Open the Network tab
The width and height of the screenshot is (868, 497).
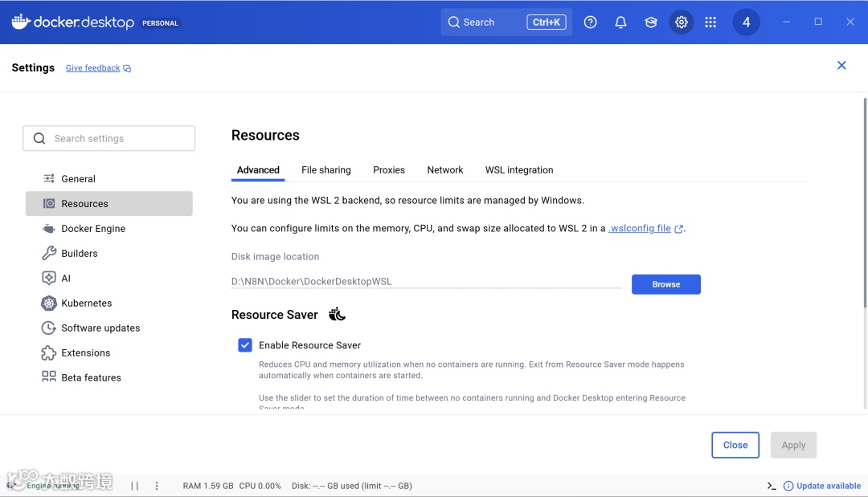[x=445, y=169]
